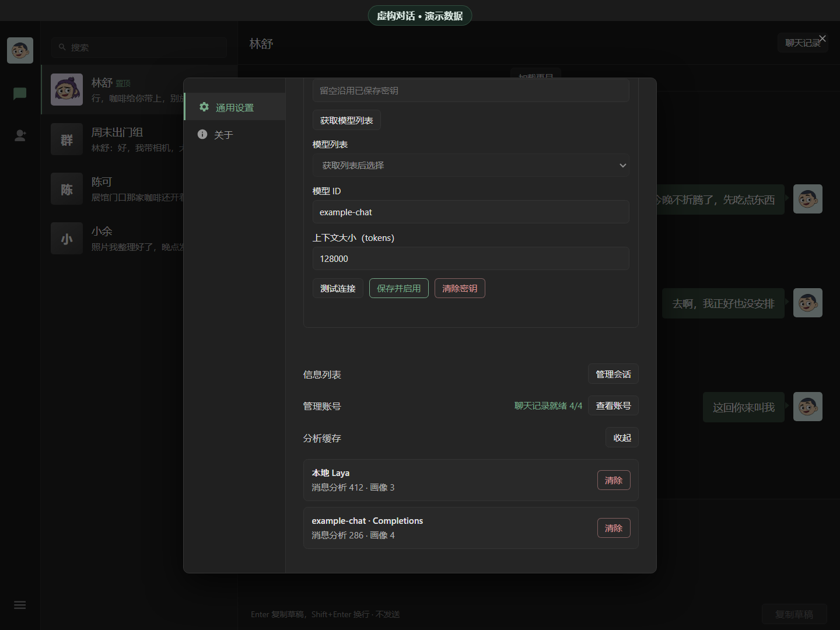
Task: Focus the 留空沿用已保存密钥 key field
Action: tap(471, 90)
